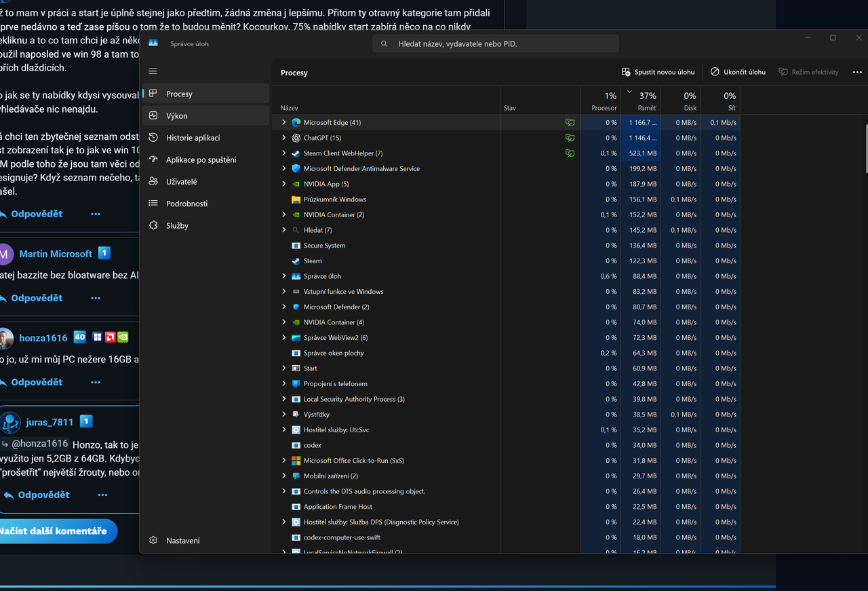Expand the NVIDIA Container (2) group
This screenshot has height=591, width=868.
tap(283, 214)
